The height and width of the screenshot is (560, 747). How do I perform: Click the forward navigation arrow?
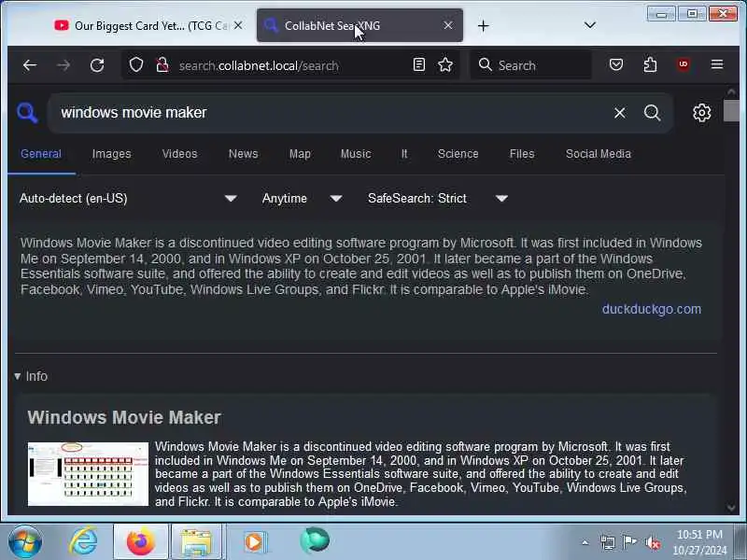[x=63, y=65]
